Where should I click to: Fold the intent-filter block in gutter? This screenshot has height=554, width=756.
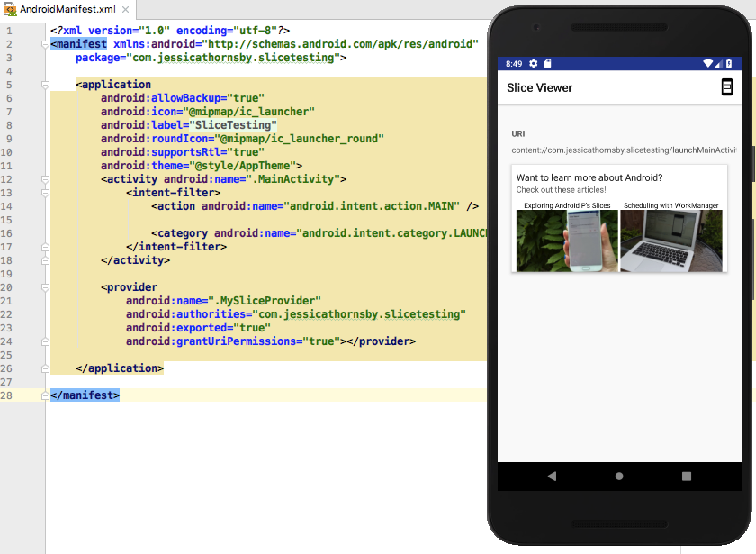(45, 193)
